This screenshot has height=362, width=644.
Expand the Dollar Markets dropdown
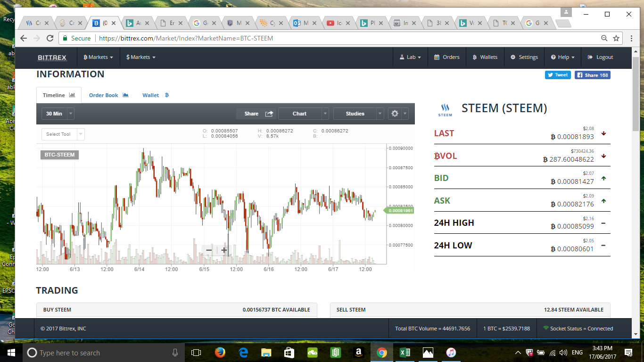point(140,58)
